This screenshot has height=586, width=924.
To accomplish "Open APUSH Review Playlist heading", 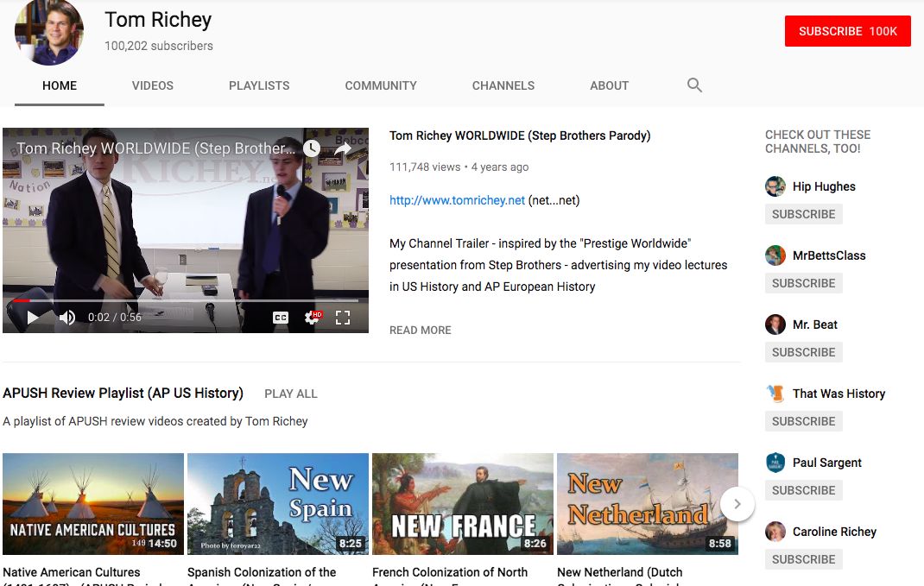I will tap(123, 394).
